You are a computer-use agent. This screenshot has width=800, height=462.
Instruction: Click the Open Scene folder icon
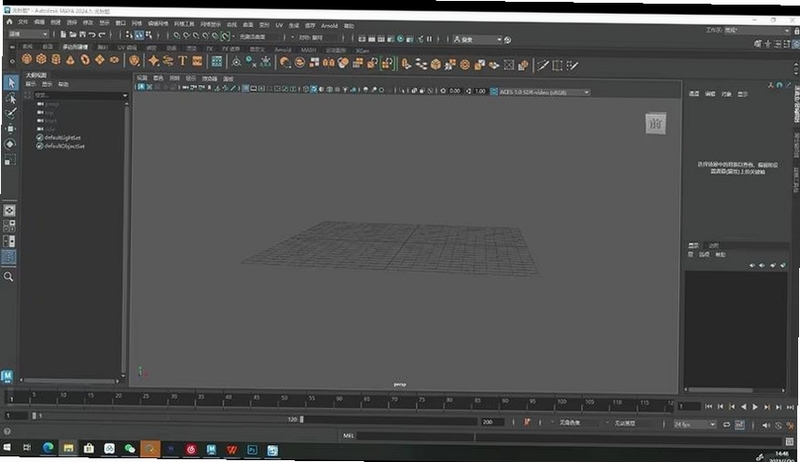[73, 34]
